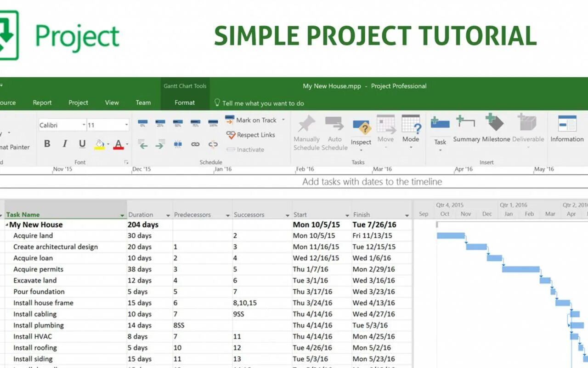Click the Acquire permits Gantt bar
This screenshot has height=368, width=588.
click(520, 269)
